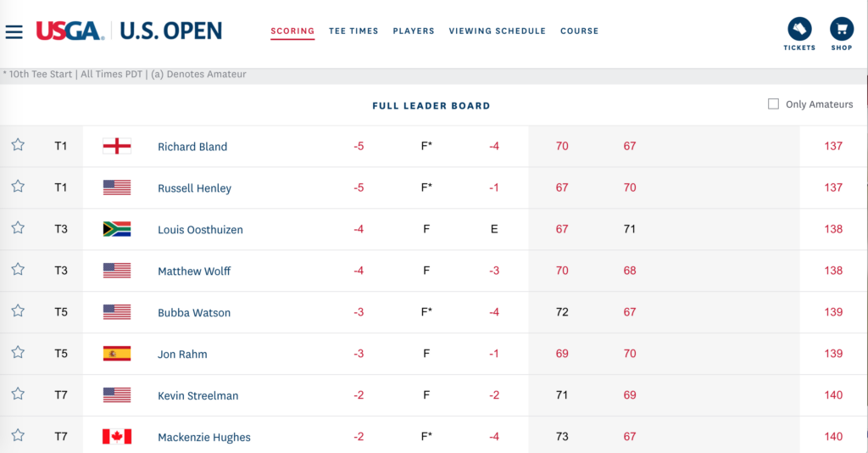Toggle favorite star for Bubba Watson

click(x=18, y=310)
